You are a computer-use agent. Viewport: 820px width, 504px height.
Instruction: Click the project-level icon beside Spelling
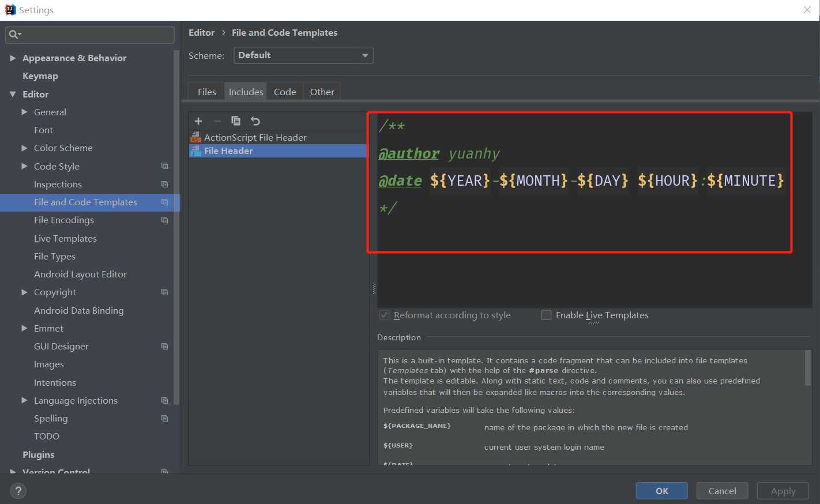(x=165, y=418)
